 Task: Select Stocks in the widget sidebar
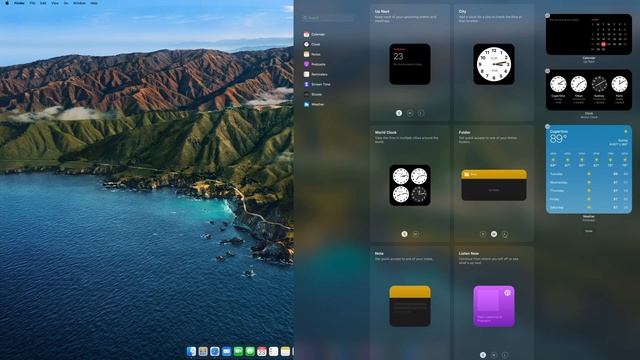click(313, 94)
